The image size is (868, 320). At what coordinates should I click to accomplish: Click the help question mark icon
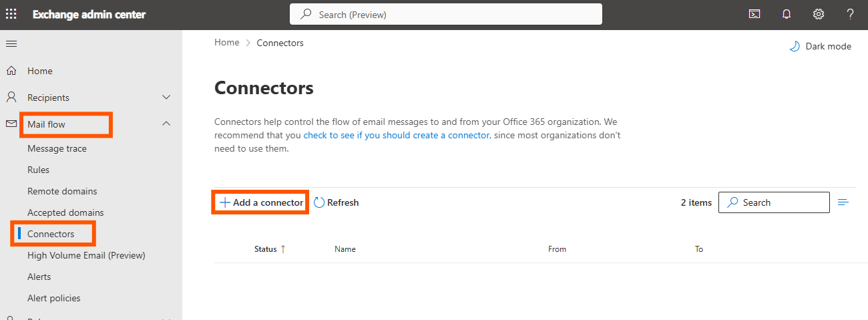point(850,14)
